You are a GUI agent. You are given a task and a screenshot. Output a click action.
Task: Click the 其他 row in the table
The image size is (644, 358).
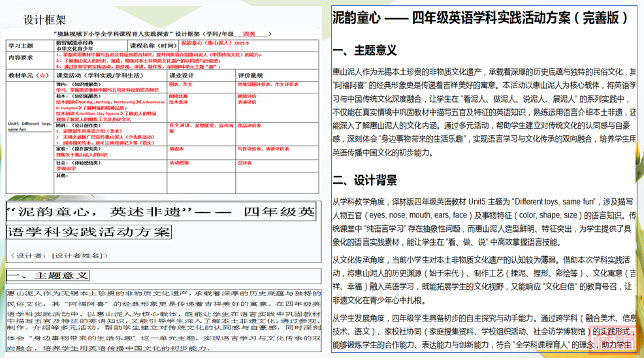click(62, 175)
